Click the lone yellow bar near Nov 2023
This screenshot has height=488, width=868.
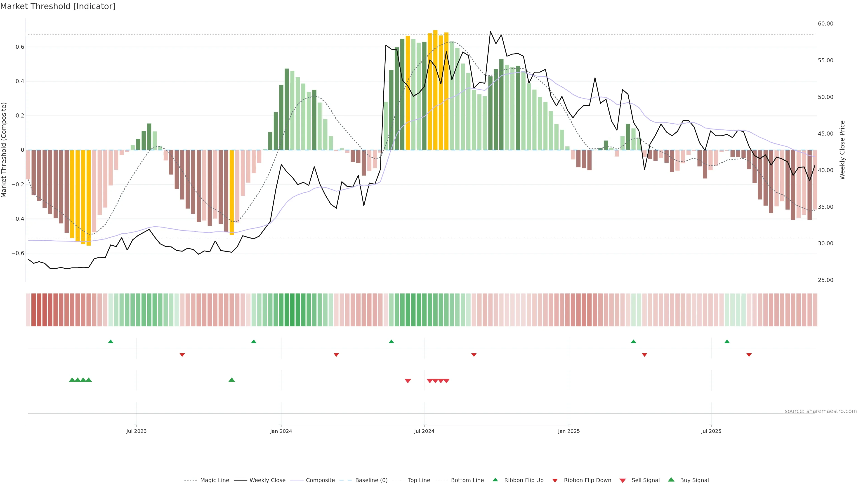click(231, 192)
